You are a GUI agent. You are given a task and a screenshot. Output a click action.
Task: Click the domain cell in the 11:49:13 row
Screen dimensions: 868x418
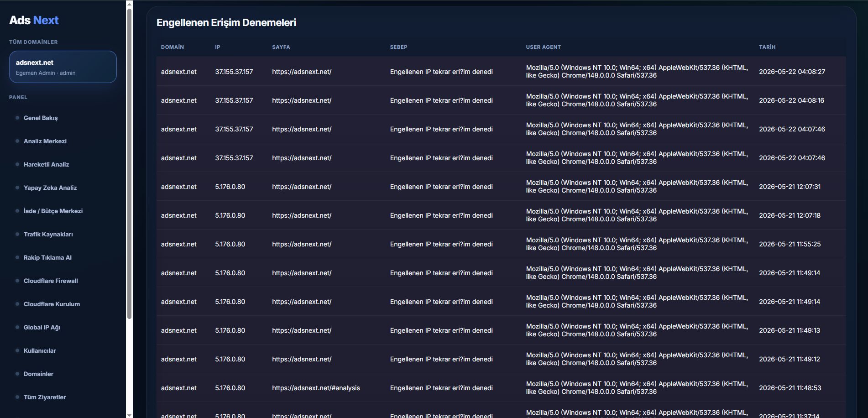179,330
